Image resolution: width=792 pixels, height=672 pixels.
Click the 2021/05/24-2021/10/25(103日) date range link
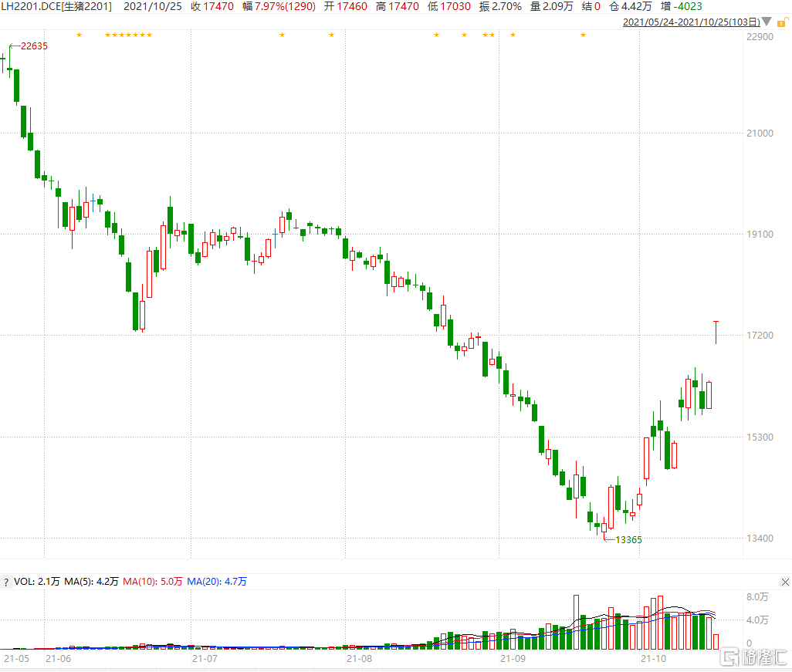[692, 22]
